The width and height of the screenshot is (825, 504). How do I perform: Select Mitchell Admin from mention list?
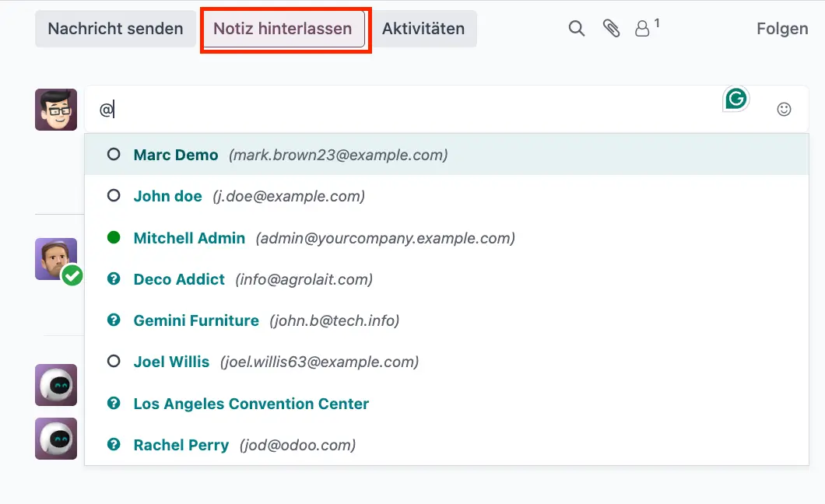point(189,238)
